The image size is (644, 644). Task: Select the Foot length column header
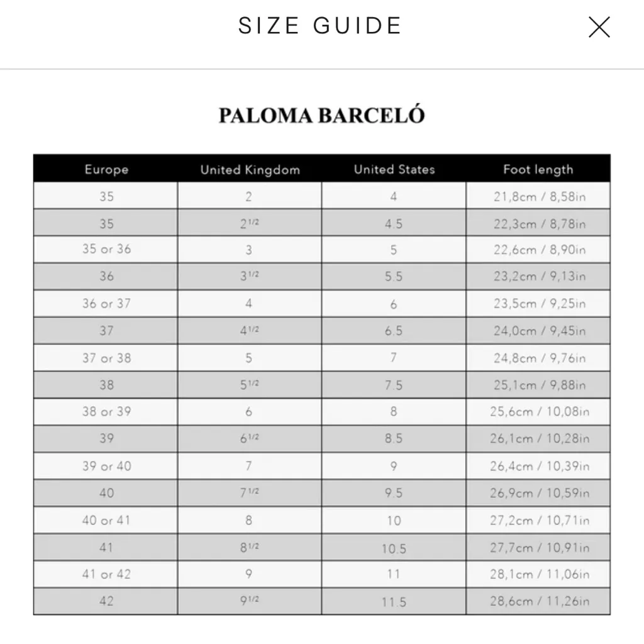[x=538, y=169]
